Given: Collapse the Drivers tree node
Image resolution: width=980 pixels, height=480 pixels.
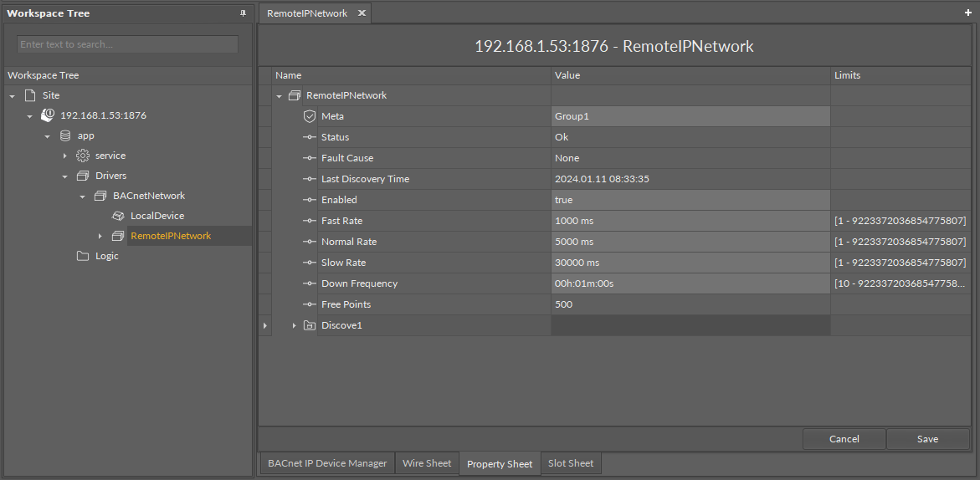Looking at the screenshot, I should point(64,176).
